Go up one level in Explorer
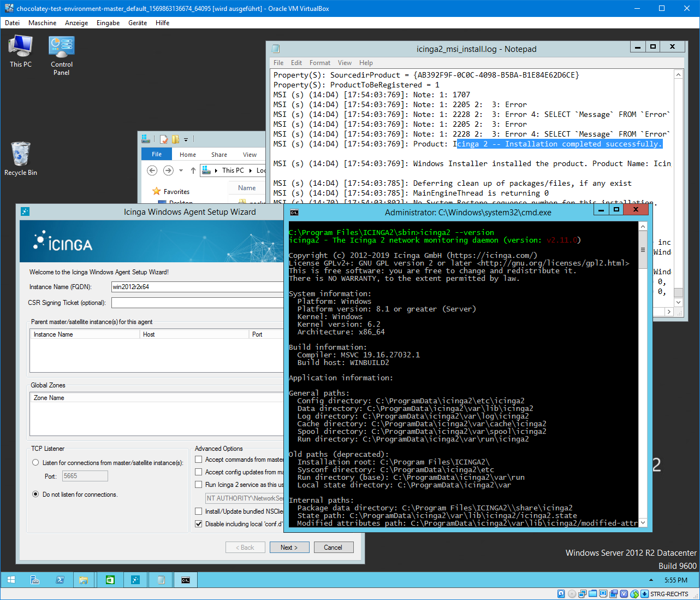Image resolution: width=700 pixels, height=600 pixels. [193, 170]
